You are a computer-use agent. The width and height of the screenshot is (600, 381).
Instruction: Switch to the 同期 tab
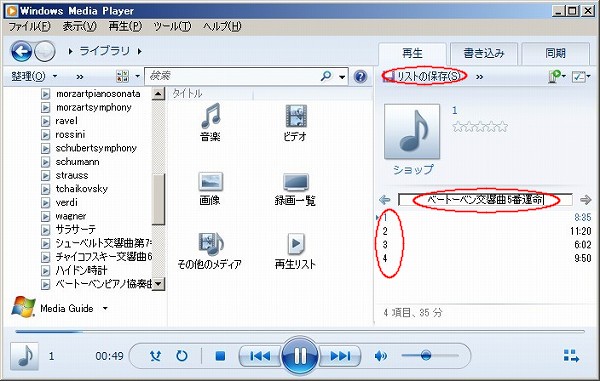point(555,53)
